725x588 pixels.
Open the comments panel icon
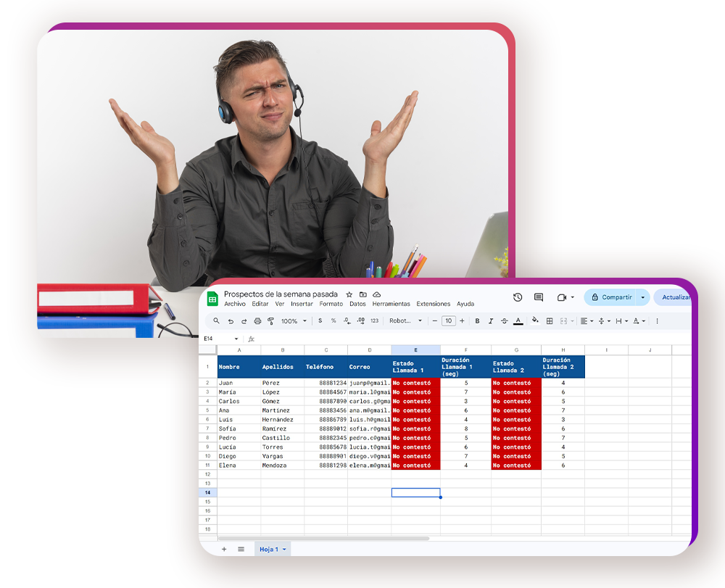click(539, 297)
